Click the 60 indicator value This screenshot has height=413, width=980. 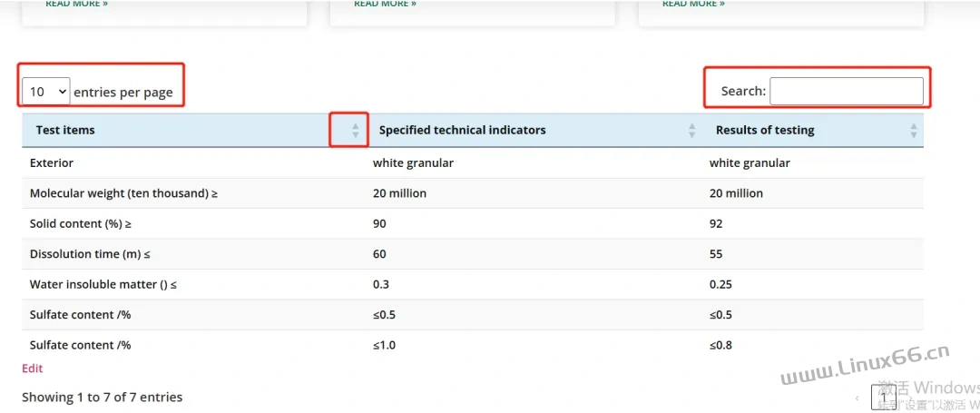click(x=379, y=253)
